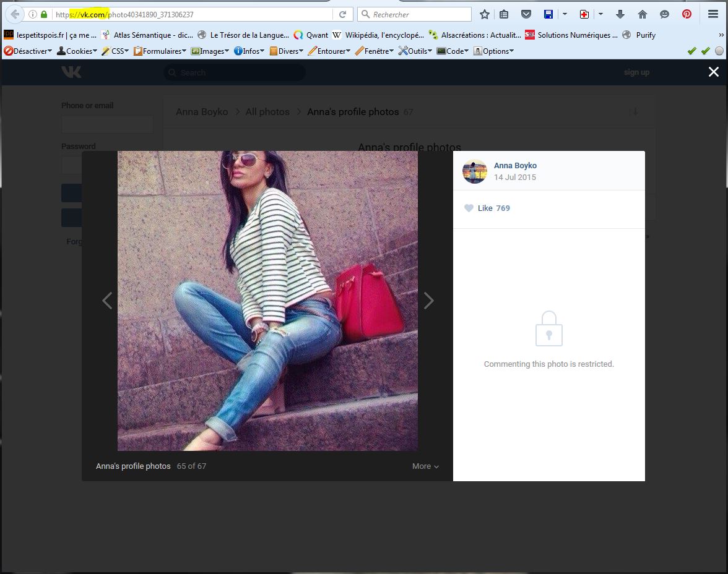The width and height of the screenshot is (728, 574).
Task: Click the VK logo in header
Action: tap(71, 72)
